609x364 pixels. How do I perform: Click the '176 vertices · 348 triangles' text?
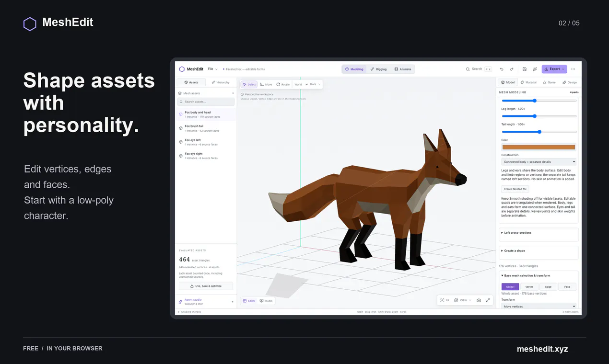click(518, 266)
